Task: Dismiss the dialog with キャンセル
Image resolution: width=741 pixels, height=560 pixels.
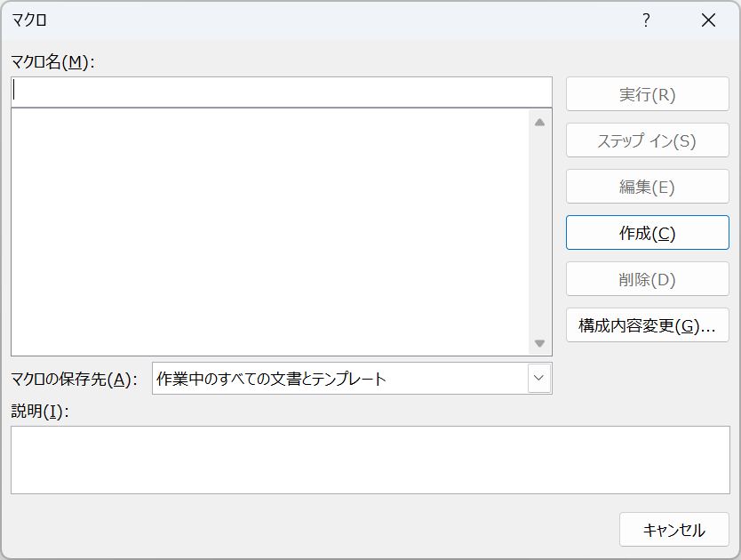Action: tap(673, 530)
